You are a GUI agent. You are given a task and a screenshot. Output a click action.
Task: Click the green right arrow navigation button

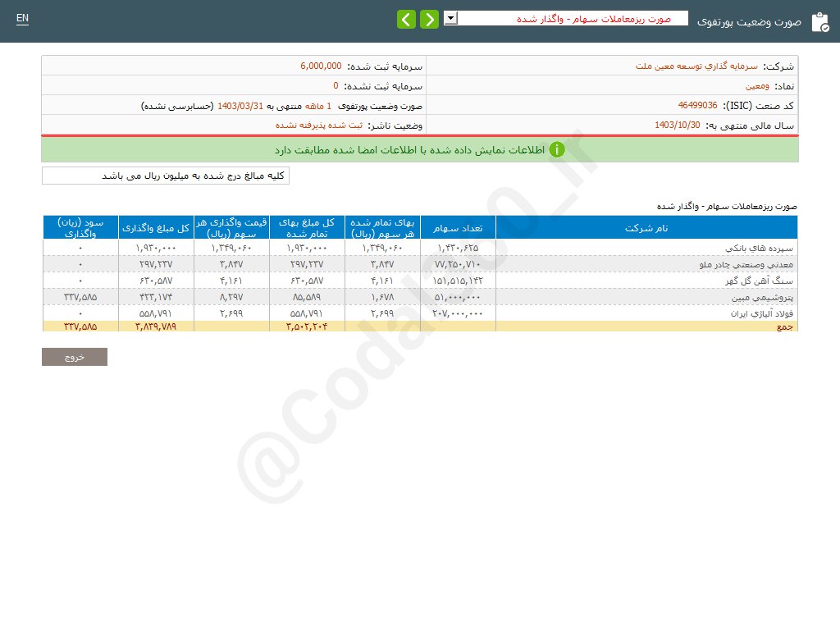click(x=429, y=20)
